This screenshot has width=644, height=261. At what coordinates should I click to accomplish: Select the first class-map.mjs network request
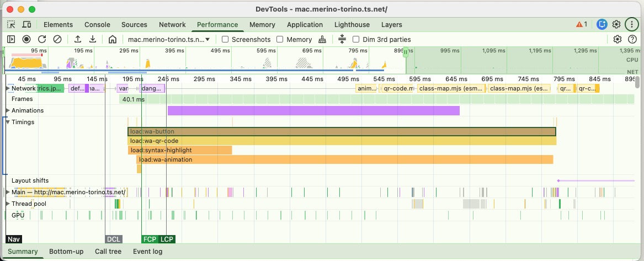[451, 88]
